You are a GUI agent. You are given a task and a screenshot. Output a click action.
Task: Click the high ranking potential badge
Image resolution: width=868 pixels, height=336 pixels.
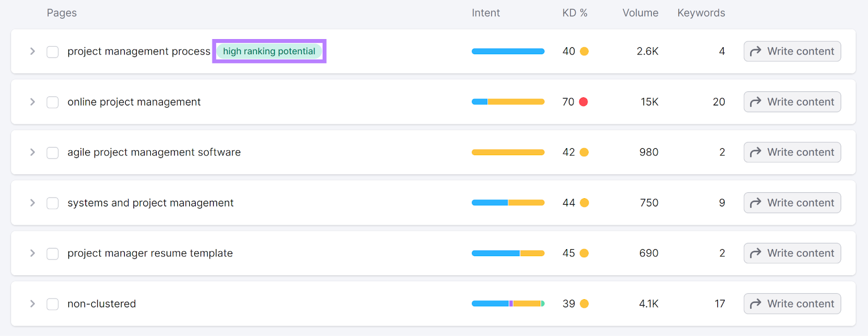click(269, 52)
